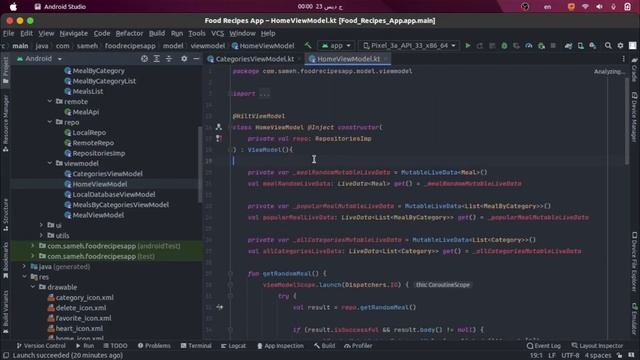Click the gutter icon beside repo parameter line

(x=219, y=138)
